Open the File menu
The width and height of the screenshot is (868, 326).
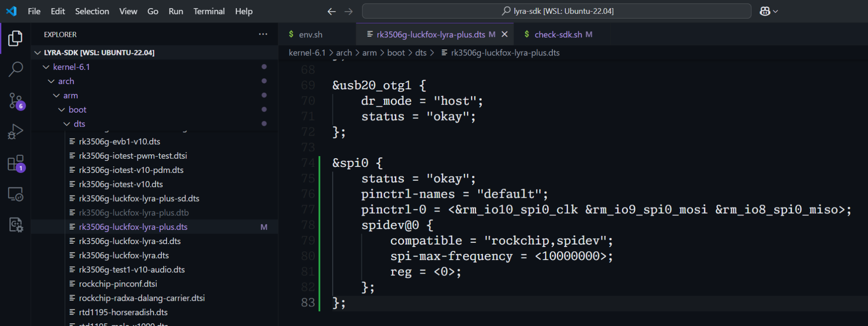34,11
